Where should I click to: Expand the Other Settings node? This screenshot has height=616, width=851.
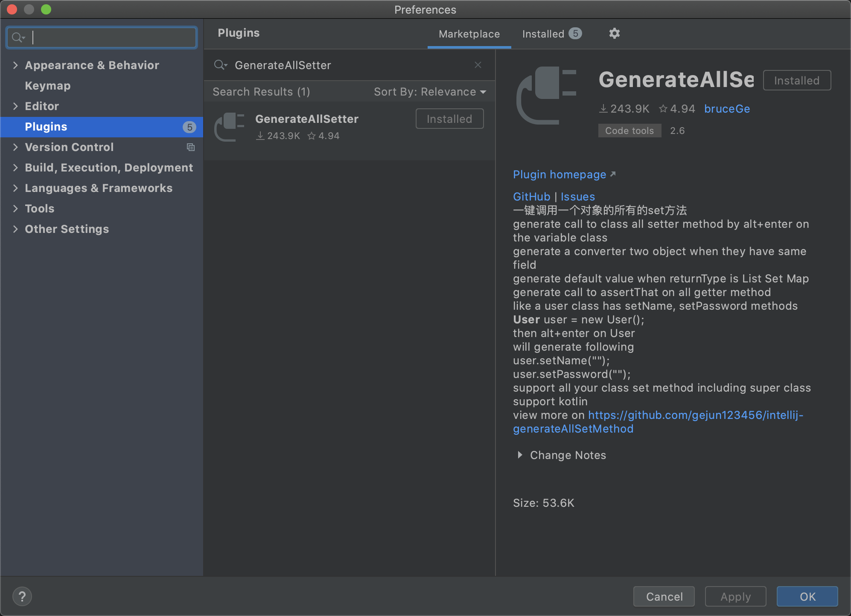pos(15,229)
